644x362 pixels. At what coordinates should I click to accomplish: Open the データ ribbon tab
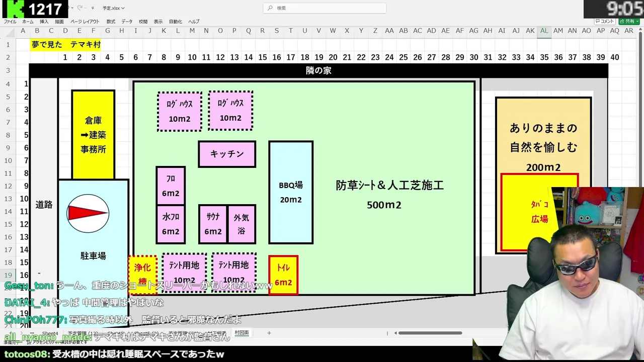pyautogui.click(x=127, y=22)
